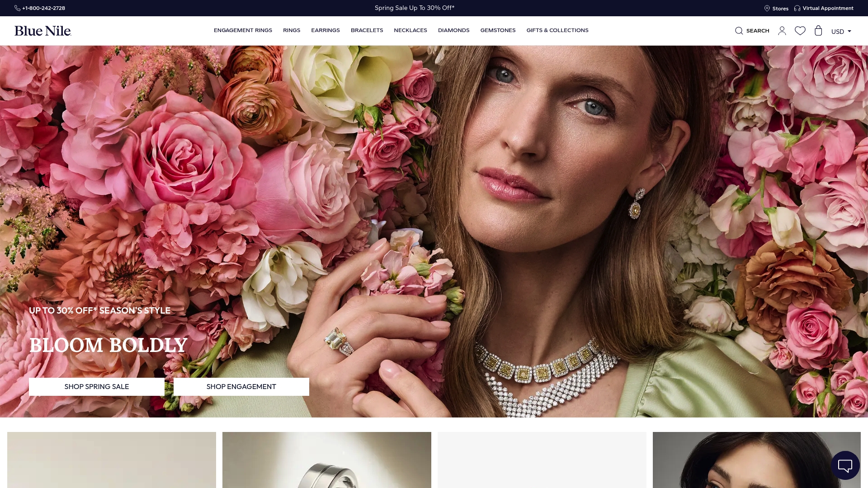
Task: Open the wishlist heart icon
Action: pos(800,30)
